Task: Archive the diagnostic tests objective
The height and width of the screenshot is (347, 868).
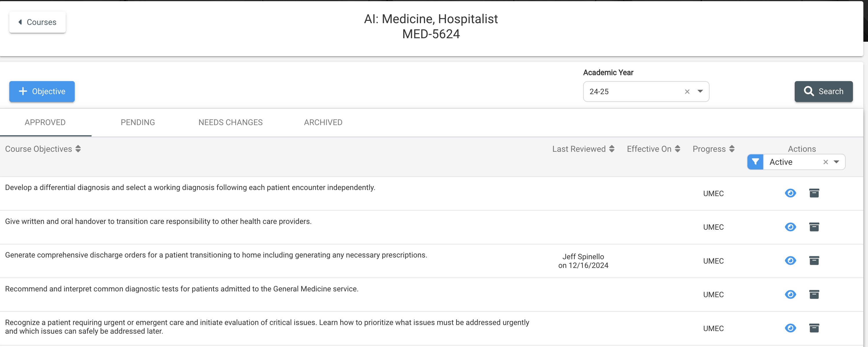Action: [x=814, y=294]
